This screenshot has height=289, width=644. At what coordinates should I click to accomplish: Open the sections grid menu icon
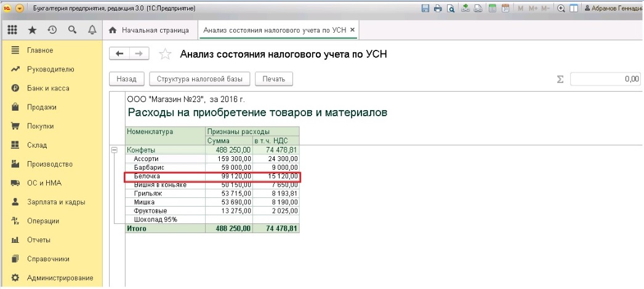[x=13, y=30]
